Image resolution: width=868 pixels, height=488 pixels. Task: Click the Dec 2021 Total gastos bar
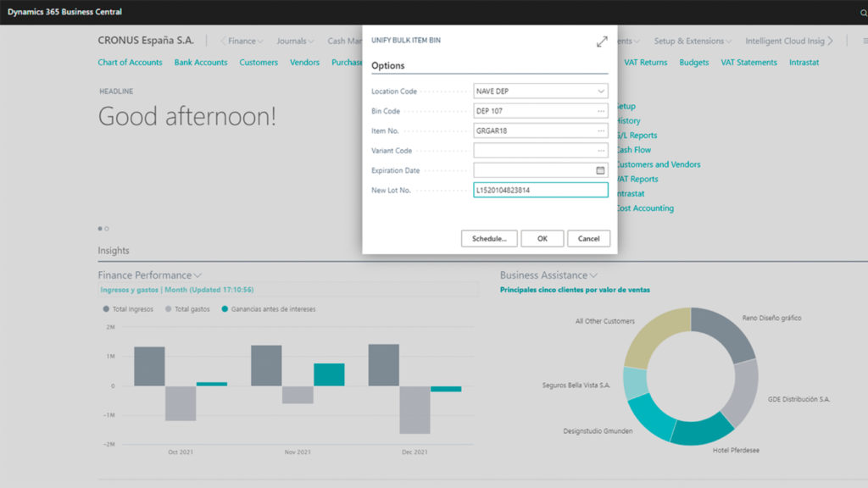(415, 410)
